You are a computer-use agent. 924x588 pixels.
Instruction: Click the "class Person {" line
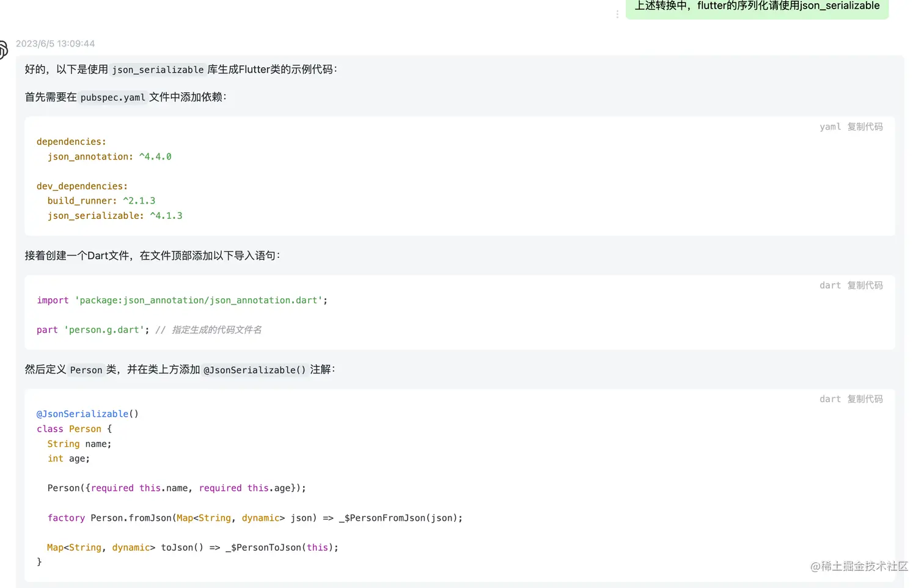point(75,429)
